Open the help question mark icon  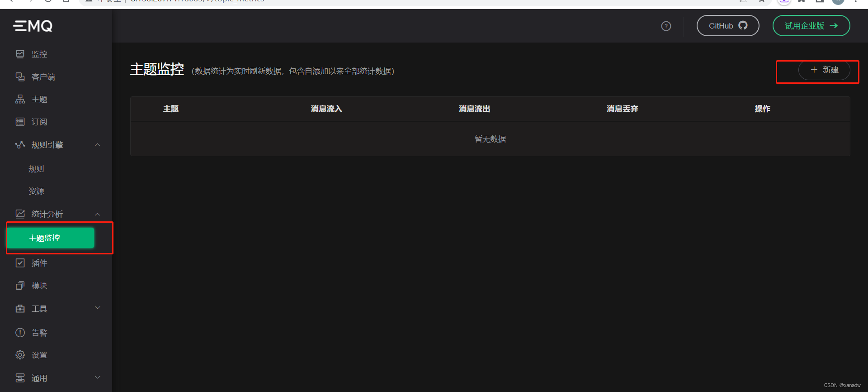tap(666, 26)
